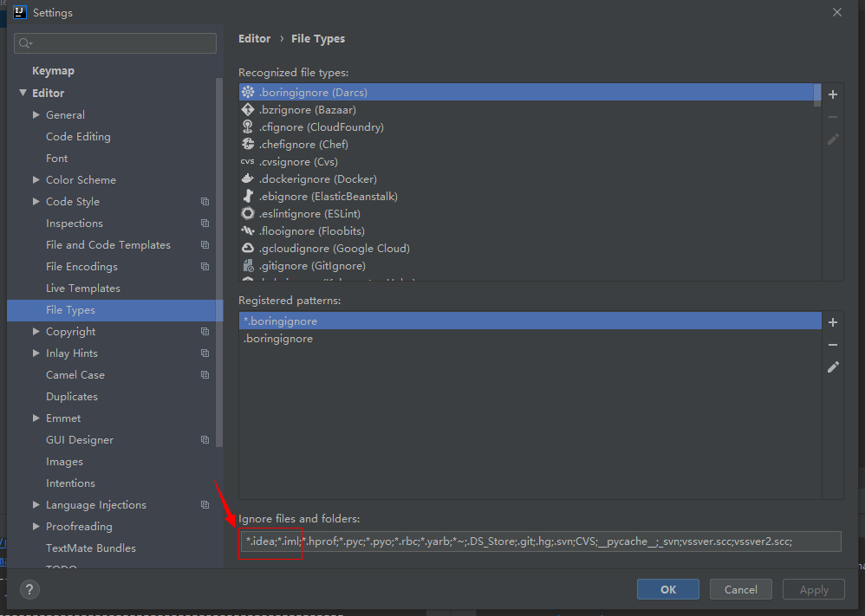Edit the selected registered pattern
Screen dimensions: 865x616
pos(833,366)
